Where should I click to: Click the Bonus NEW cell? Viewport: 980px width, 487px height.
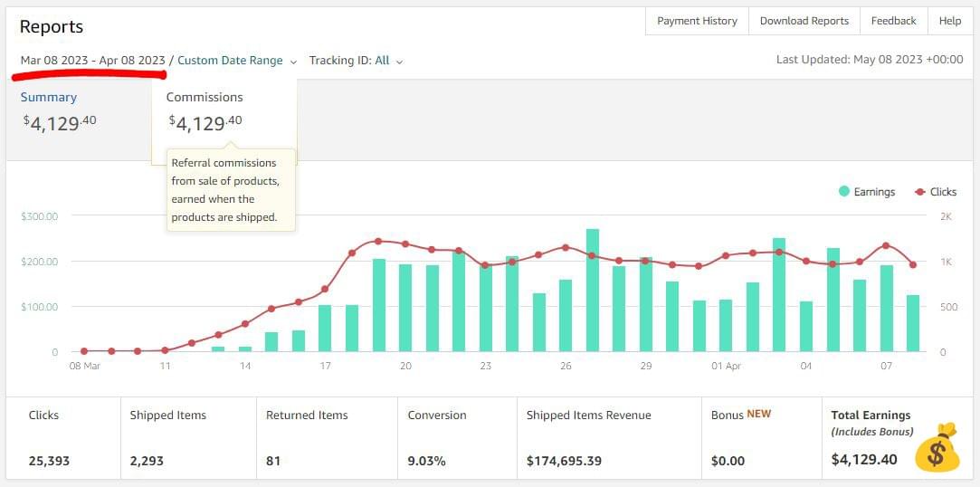(760, 438)
